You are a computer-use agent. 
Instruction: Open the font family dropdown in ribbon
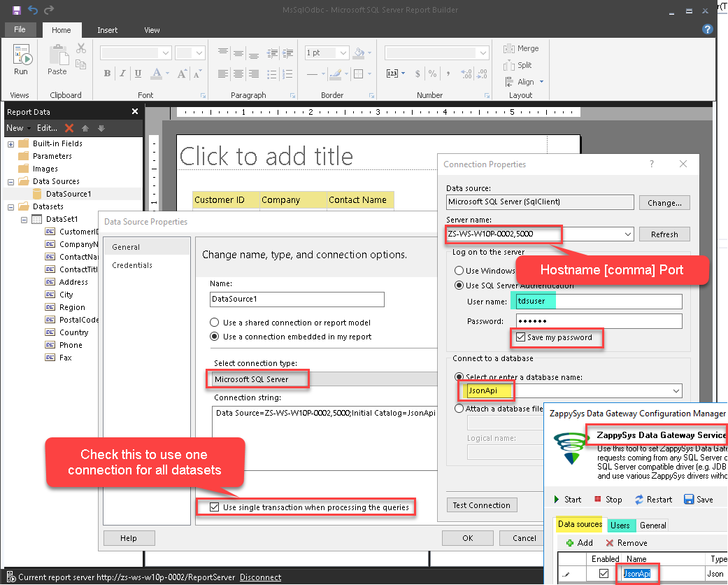[166, 53]
